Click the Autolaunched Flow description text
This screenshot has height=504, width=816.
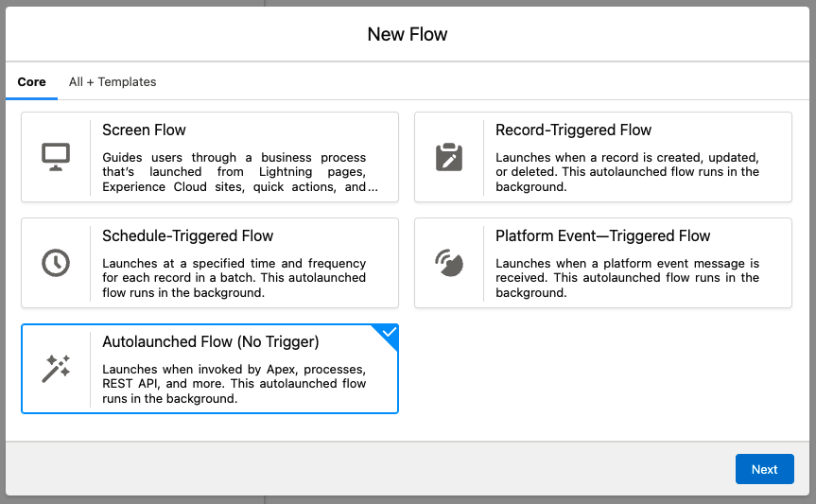(x=234, y=384)
